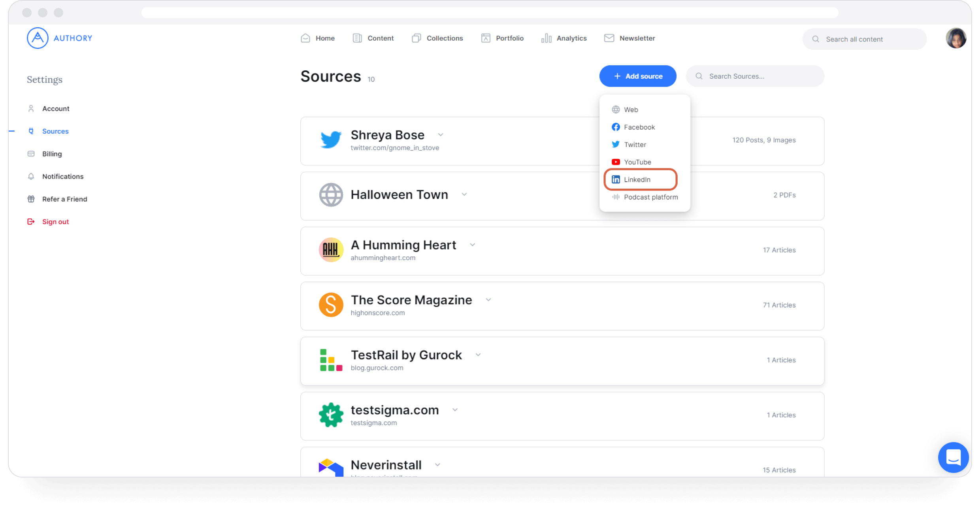Image resolution: width=980 pixels, height=517 pixels.
Task: Expand the Shreya Bose source chevron
Action: coord(441,135)
